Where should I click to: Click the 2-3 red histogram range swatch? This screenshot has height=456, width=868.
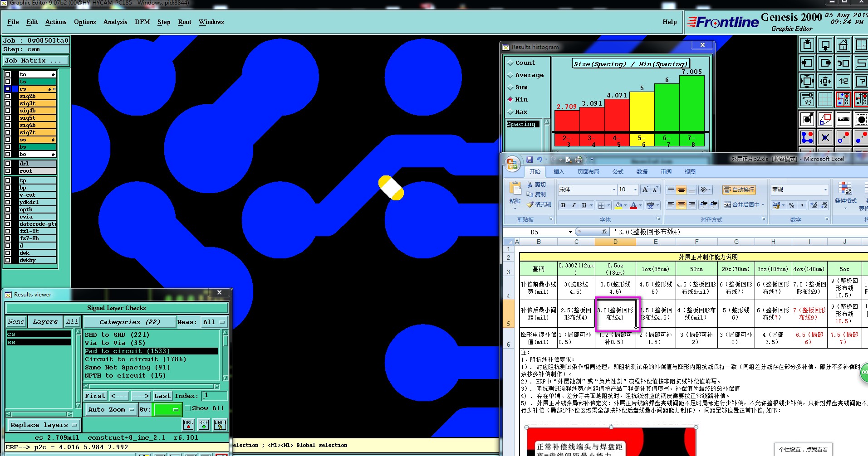[567, 140]
